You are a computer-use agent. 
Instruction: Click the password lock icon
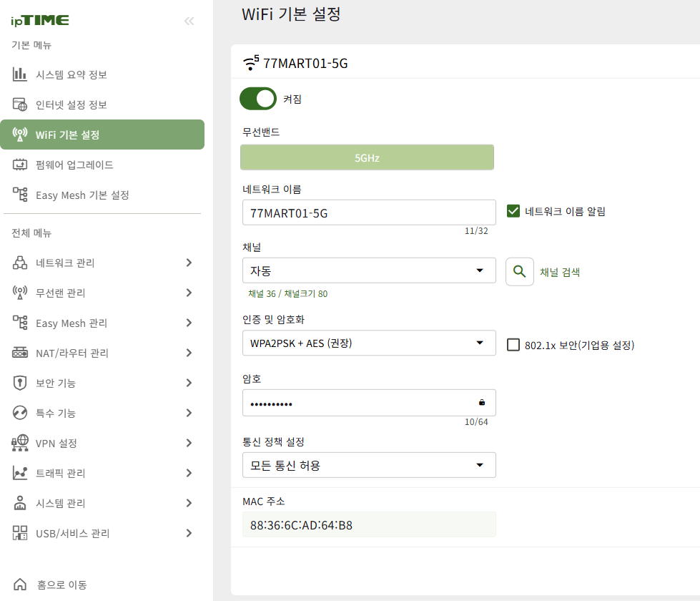pyautogui.click(x=482, y=402)
